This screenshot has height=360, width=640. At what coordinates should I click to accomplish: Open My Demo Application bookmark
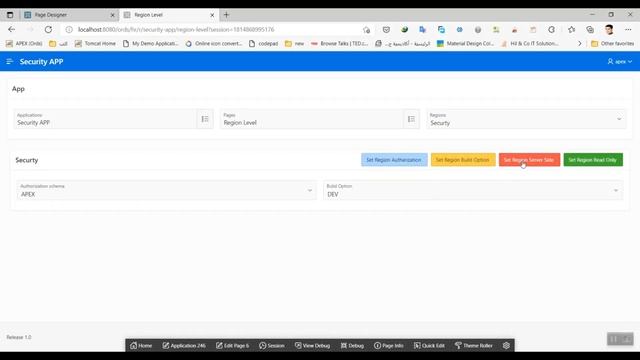151,43
